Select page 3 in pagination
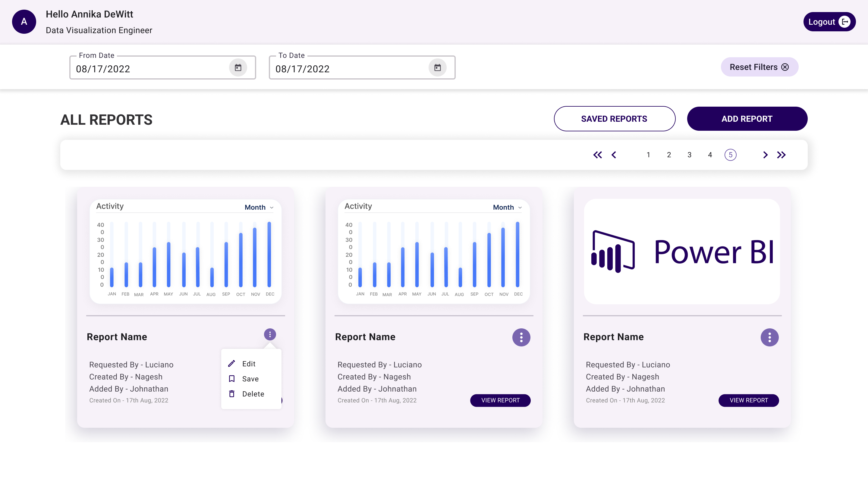 click(689, 155)
